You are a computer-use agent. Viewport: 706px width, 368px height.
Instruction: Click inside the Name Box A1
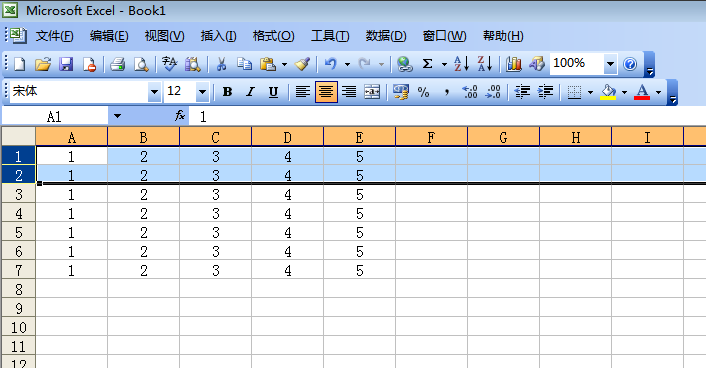click(x=54, y=117)
